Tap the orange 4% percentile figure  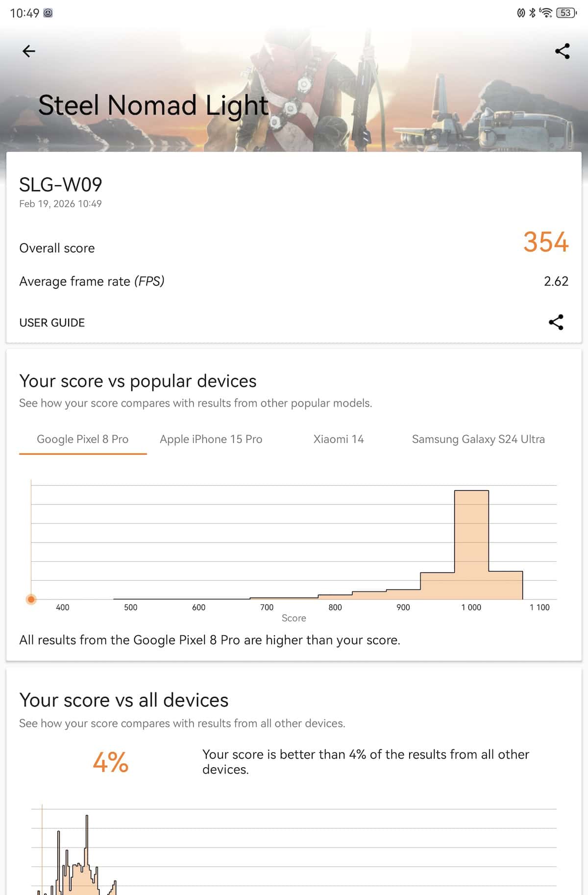pyautogui.click(x=111, y=762)
